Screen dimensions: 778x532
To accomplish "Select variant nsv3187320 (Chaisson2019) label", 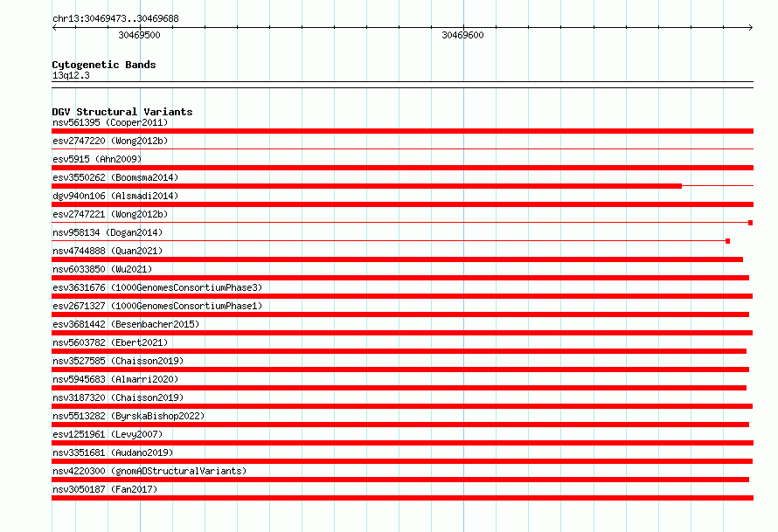I will pyautogui.click(x=118, y=397).
